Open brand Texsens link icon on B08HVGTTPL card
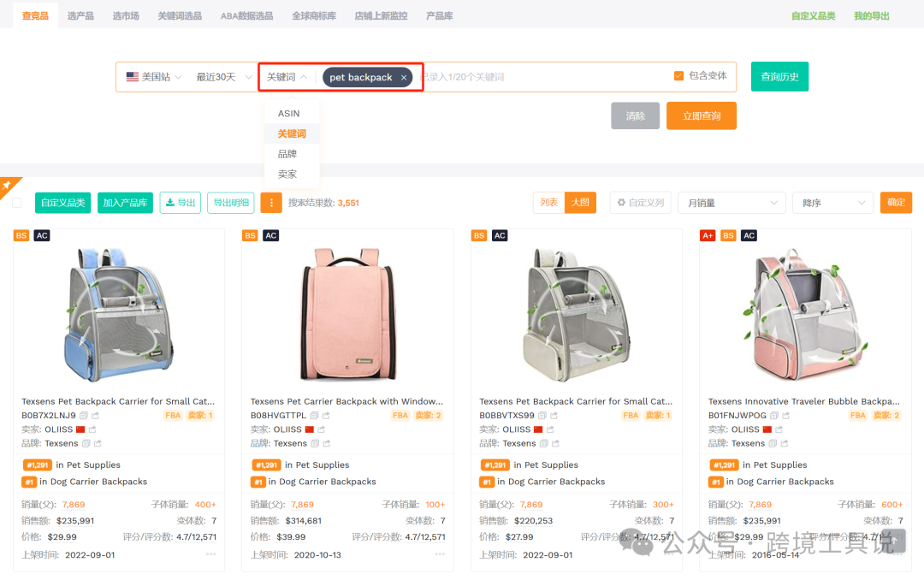924x580 pixels. tap(327, 443)
